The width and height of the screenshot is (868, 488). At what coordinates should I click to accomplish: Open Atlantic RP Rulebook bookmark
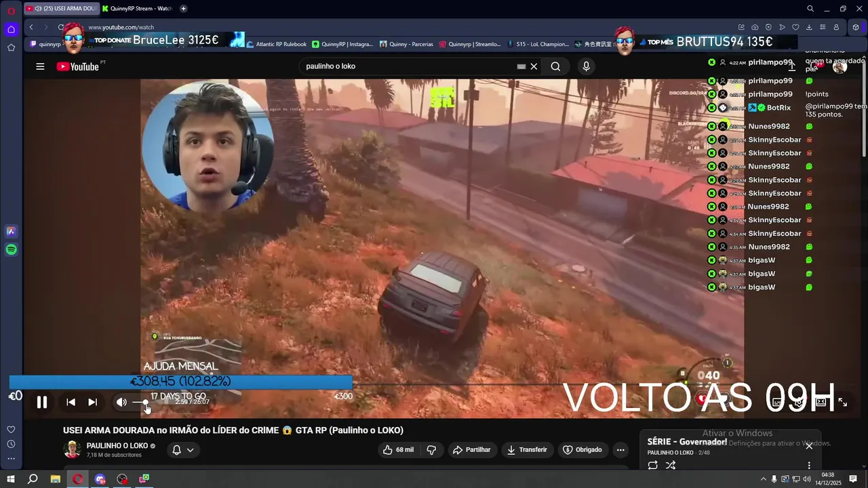[277, 44]
